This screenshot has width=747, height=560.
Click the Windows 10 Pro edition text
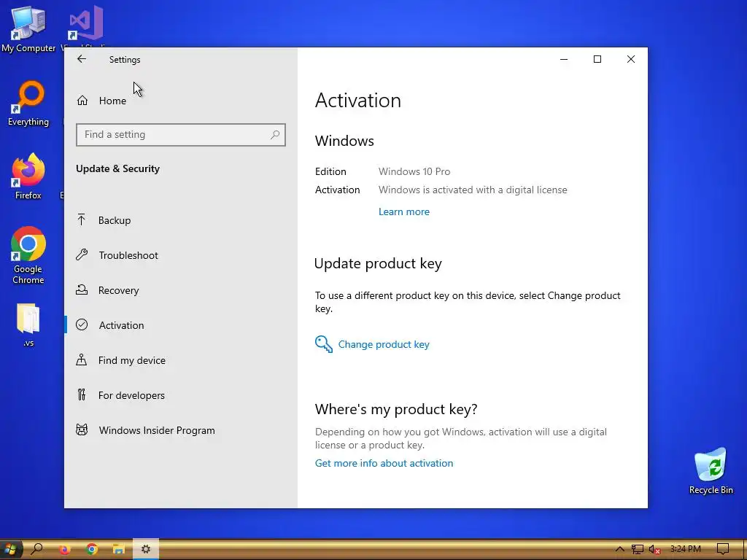414,171
